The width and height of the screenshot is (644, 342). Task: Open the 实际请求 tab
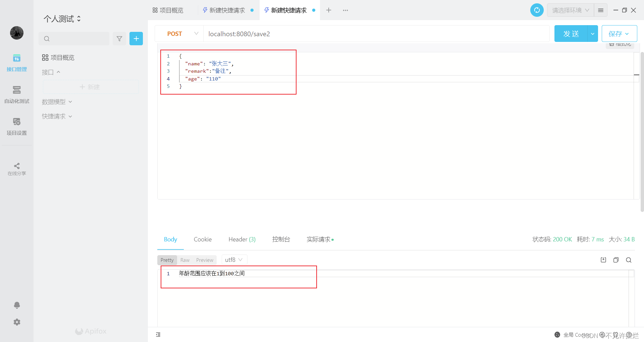point(320,239)
